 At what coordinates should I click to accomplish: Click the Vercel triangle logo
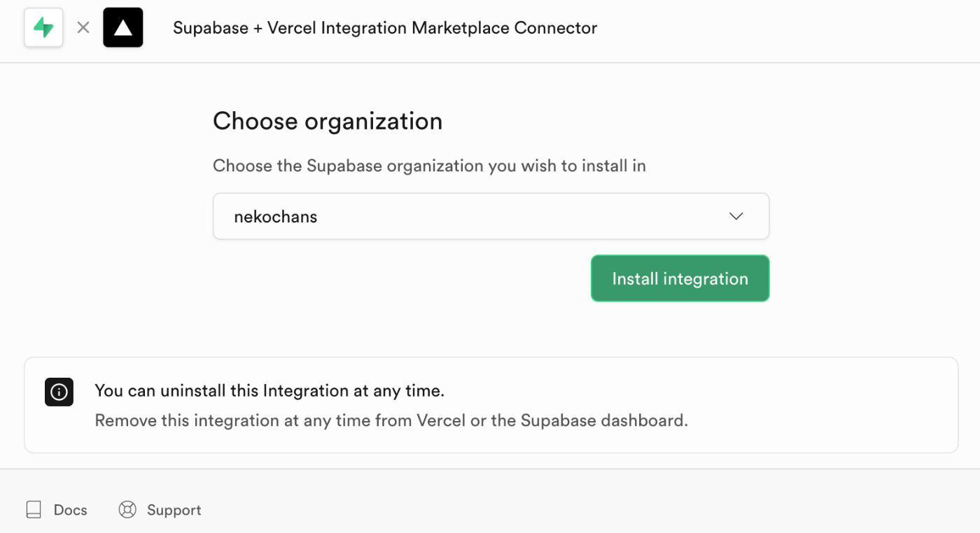point(123,28)
